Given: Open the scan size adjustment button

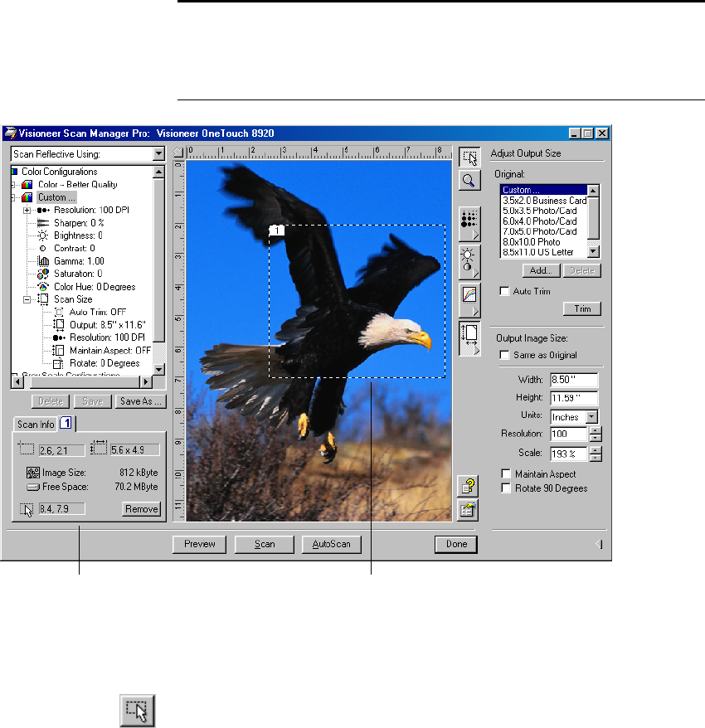Looking at the screenshot, I should [x=469, y=338].
